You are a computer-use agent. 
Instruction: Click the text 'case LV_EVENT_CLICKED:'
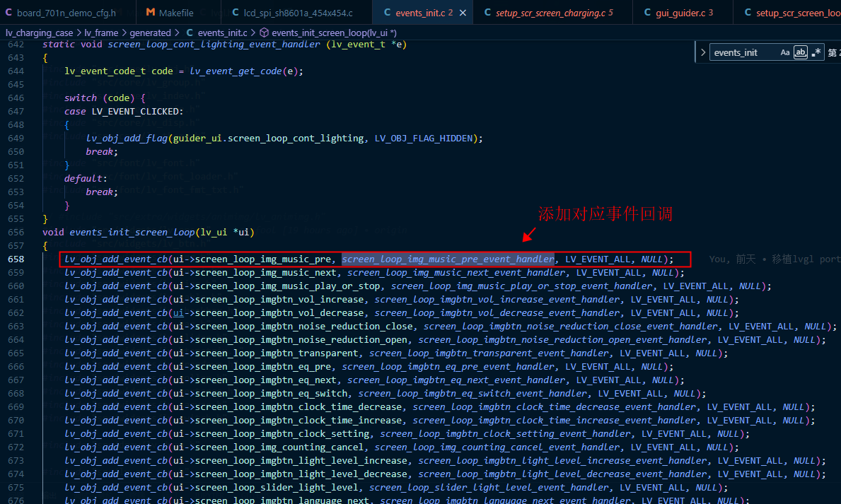123,112
